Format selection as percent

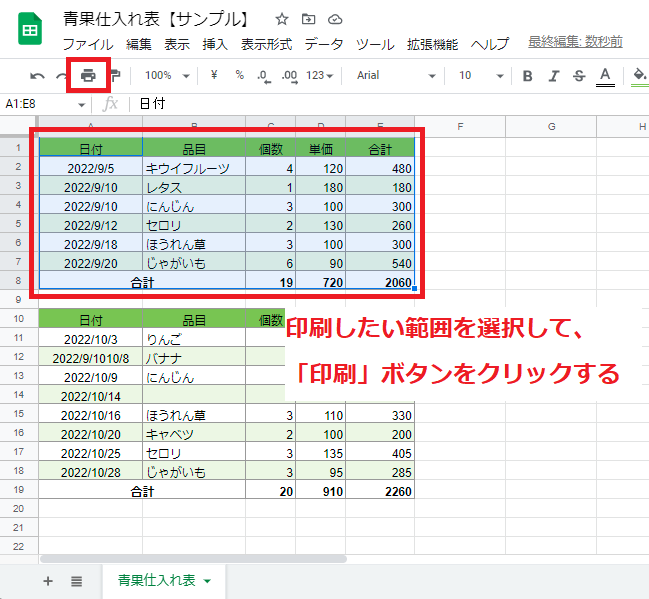239,75
